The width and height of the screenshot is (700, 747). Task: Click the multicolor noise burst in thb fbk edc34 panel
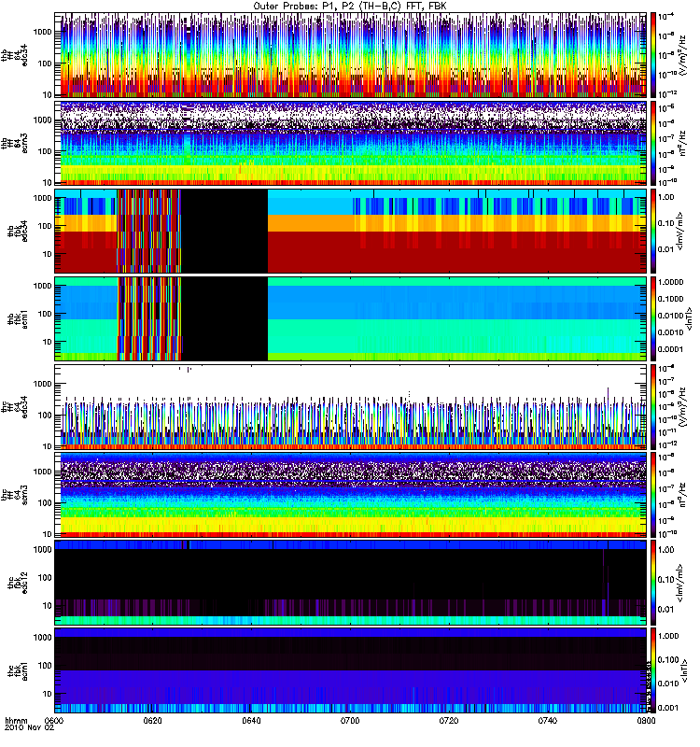point(149,231)
